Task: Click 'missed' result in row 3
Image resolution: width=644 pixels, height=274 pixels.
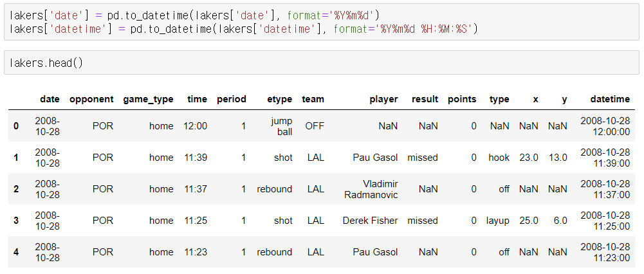Action: 423,221
